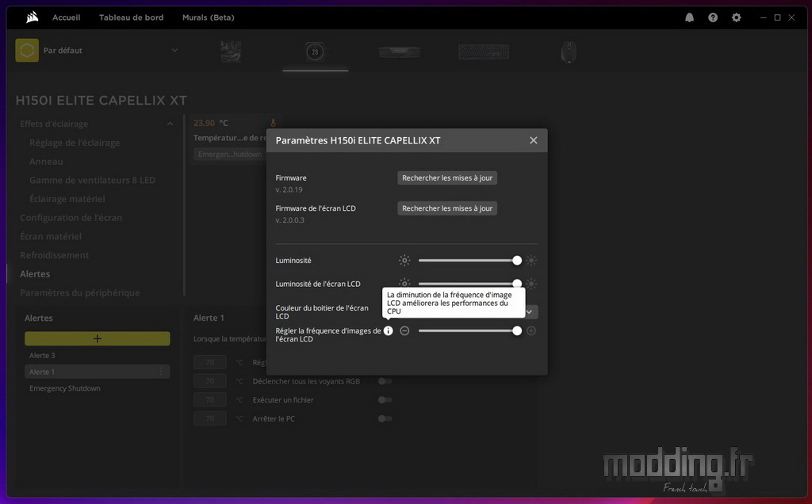Go to the Accueil tab
The height and width of the screenshot is (504, 812).
[x=67, y=17]
